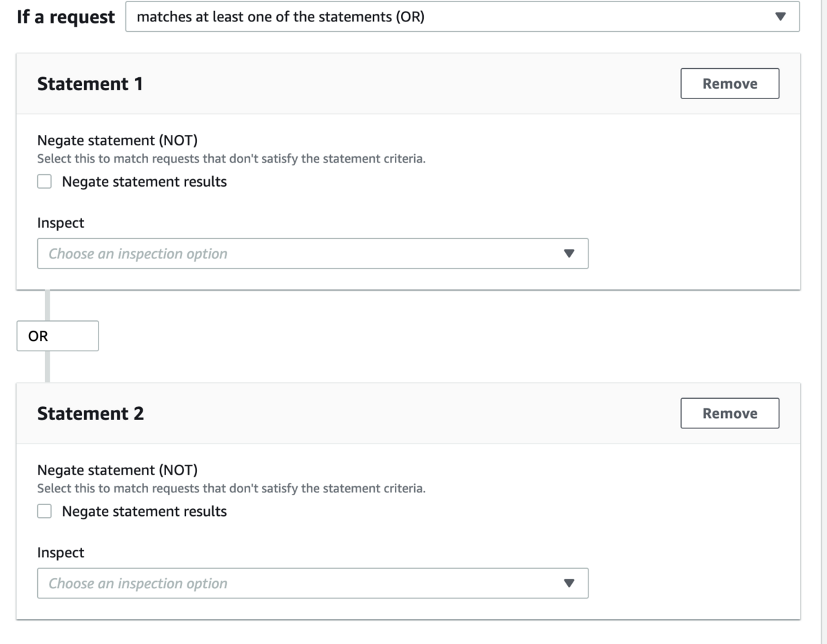Image resolution: width=827 pixels, height=644 pixels.
Task: Enable Negate statement results checkbox in Statement 2
Action: pos(45,512)
